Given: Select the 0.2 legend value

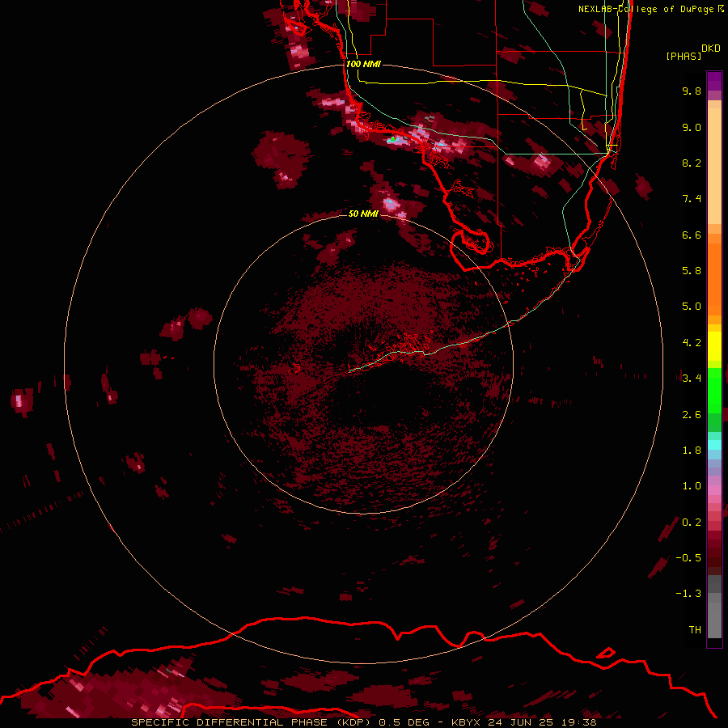Looking at the screenshot, I should (x=692, y=523).
